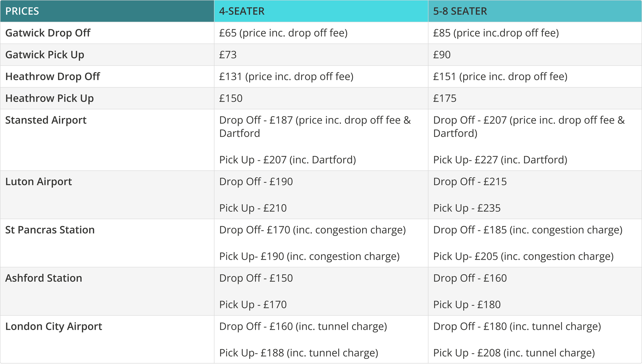
Task: Select the Pick Up - £235 Luton price
Action: point(467,208)
